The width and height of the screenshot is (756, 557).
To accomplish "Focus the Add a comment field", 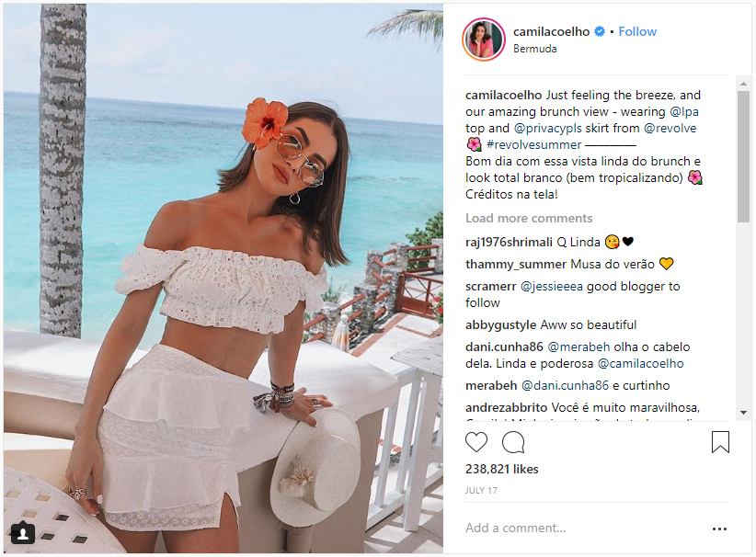I will [x=583, y=529].
